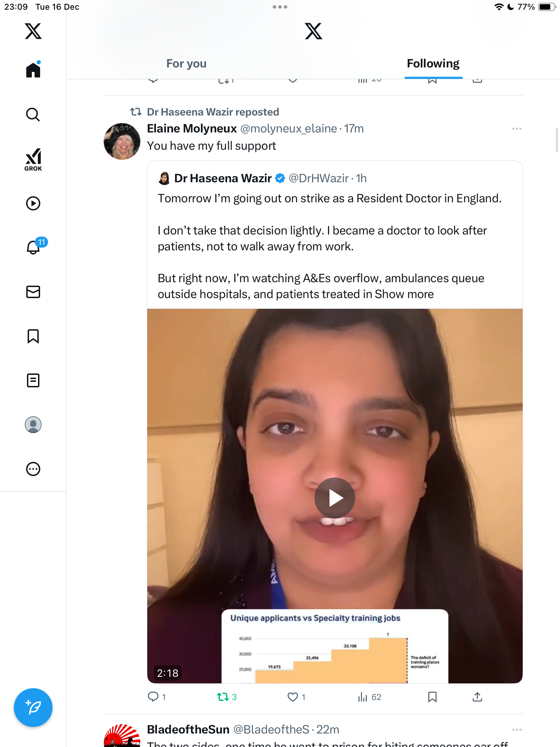560x747 pixels.
Task: Open Elaine Molyneux's profile picture
Action: tap(122, 141)
